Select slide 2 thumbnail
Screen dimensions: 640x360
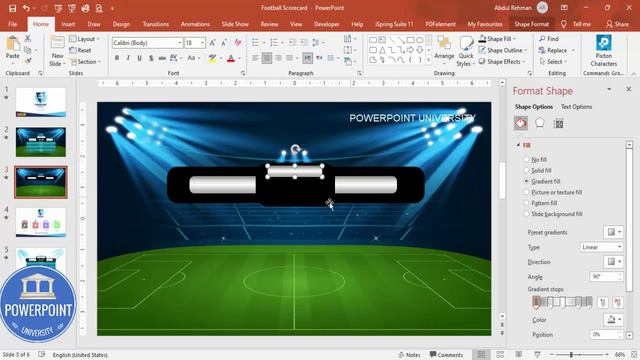(40, 142)
